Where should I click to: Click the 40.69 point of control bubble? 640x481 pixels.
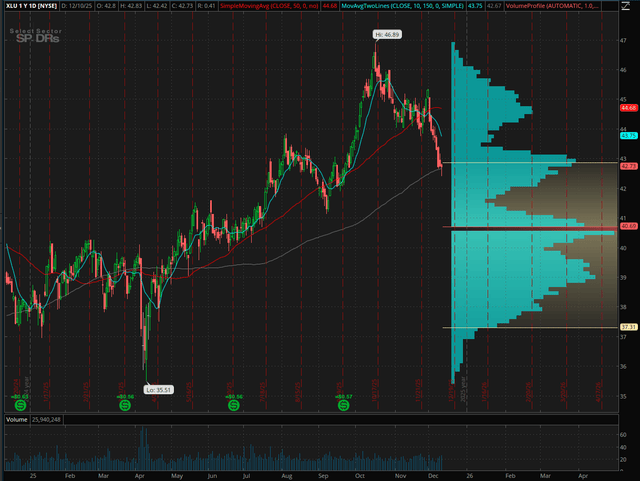628,226
